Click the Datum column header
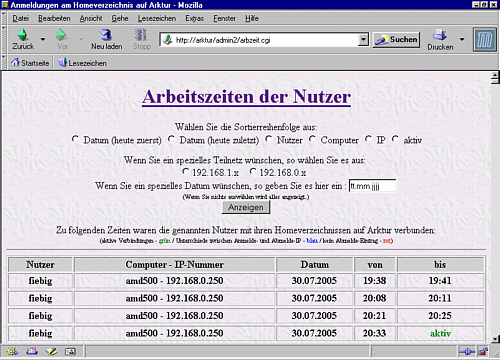The image size is (500, 360). pos(314,265)
